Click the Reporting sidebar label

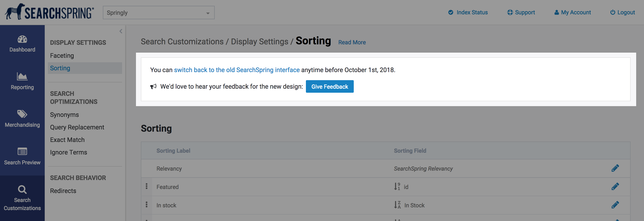tap(22, 87)
